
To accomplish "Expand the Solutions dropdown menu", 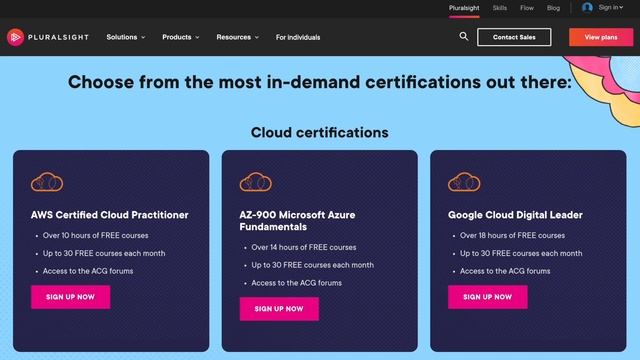I will tap(126, 37).
